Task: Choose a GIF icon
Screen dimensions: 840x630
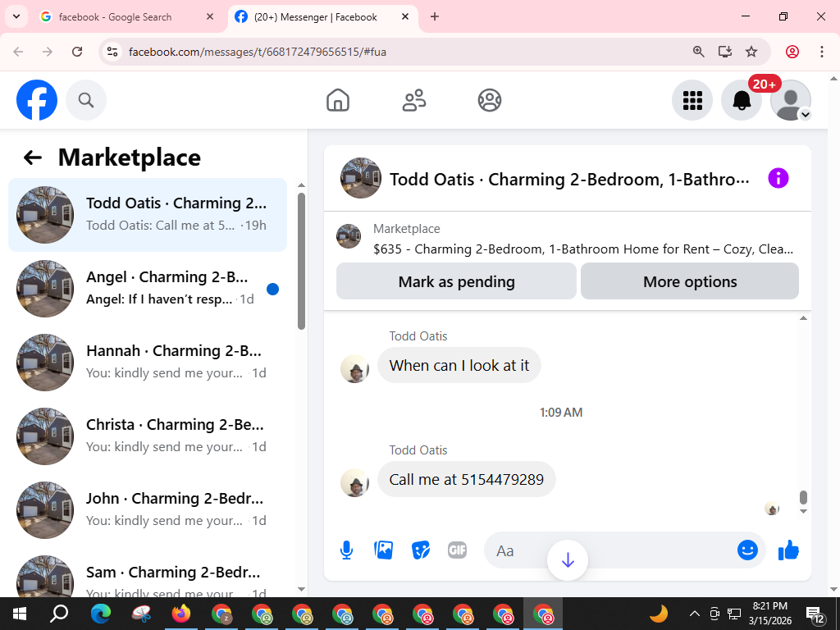Action: click(x=458, y=550)
